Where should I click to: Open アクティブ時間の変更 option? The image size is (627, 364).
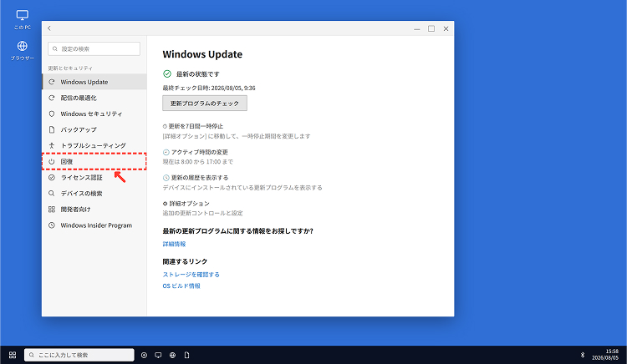(200, 152)
